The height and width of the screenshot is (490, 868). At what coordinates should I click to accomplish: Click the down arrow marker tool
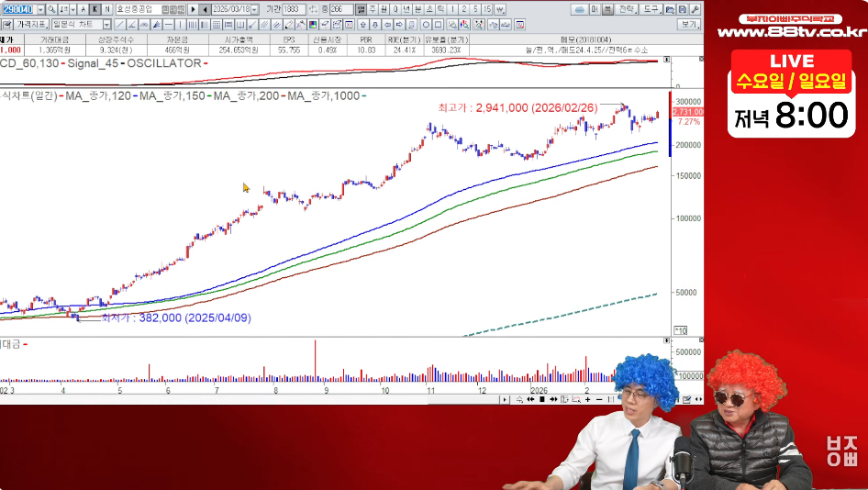click(x=375, y=25)
